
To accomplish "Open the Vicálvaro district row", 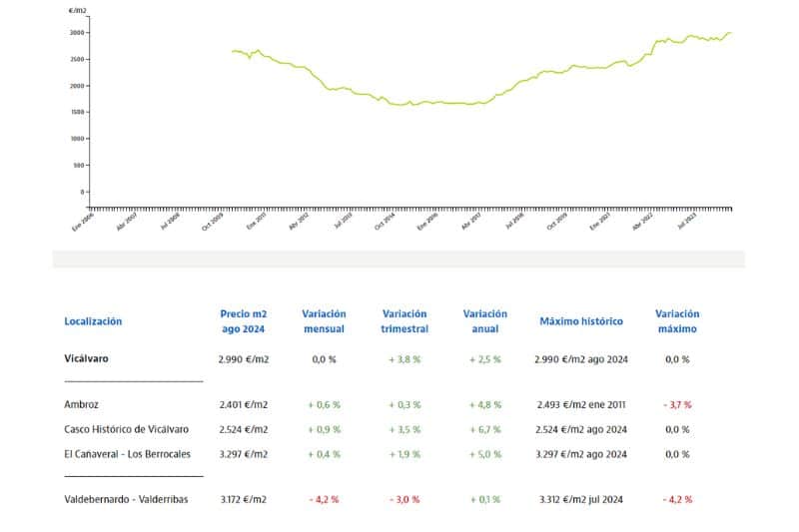I will [x=86, y=359].
